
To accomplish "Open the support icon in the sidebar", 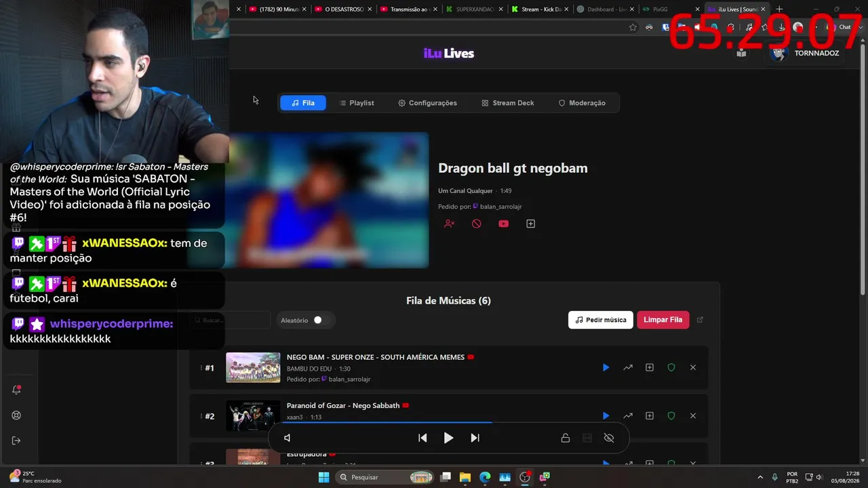I will (x=16, y=415).
